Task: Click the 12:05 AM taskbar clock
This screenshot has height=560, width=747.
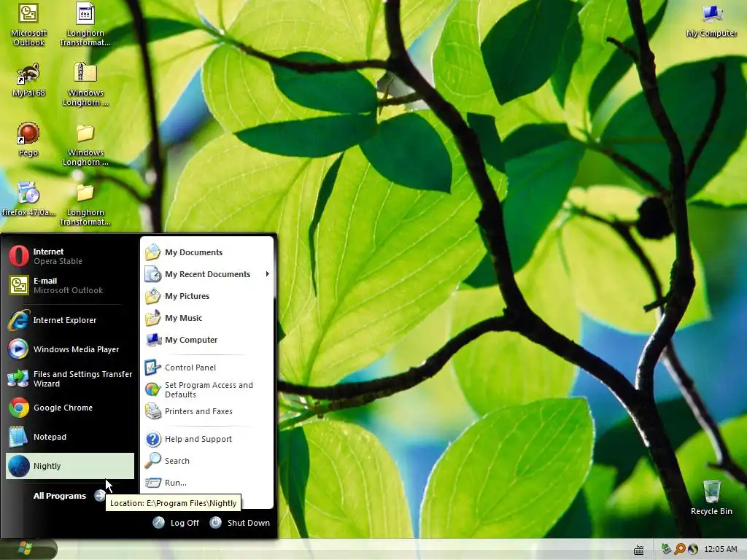Action: [720, 549]
